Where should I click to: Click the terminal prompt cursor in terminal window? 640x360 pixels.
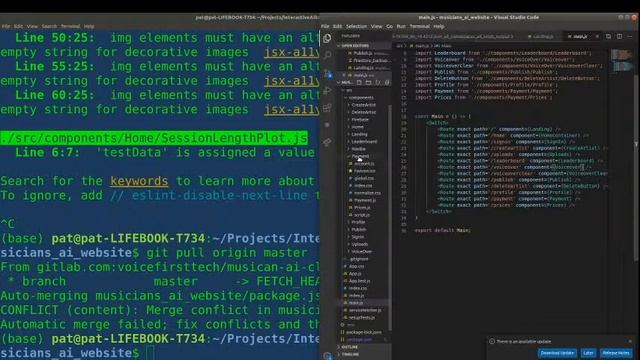tap(150, 353)
